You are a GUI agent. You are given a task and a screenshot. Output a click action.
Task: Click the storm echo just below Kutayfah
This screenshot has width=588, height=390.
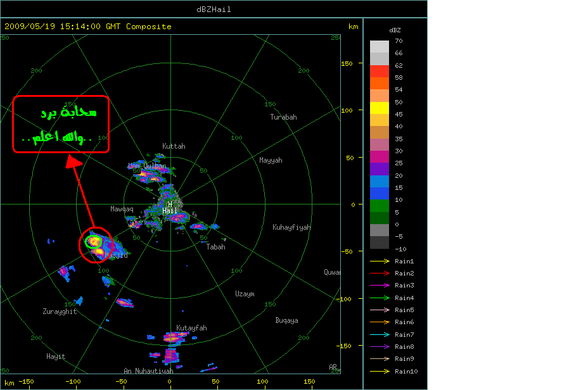click(x=173, y=338)
